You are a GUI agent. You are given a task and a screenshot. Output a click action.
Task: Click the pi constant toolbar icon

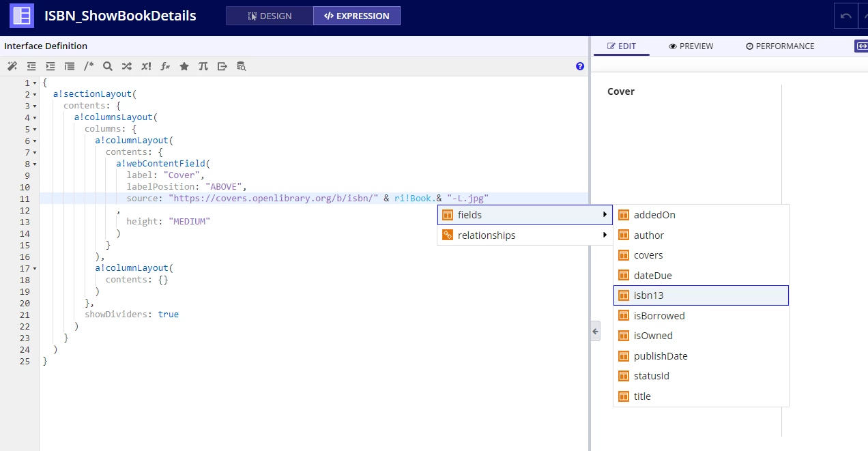click(203, 66)
